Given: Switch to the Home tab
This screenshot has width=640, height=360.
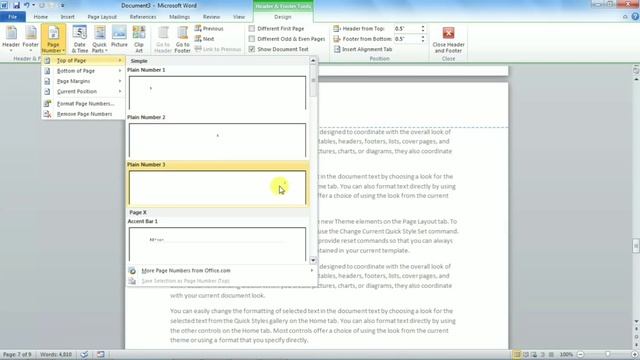Looking at the screenshot, I should pos(41,17).
